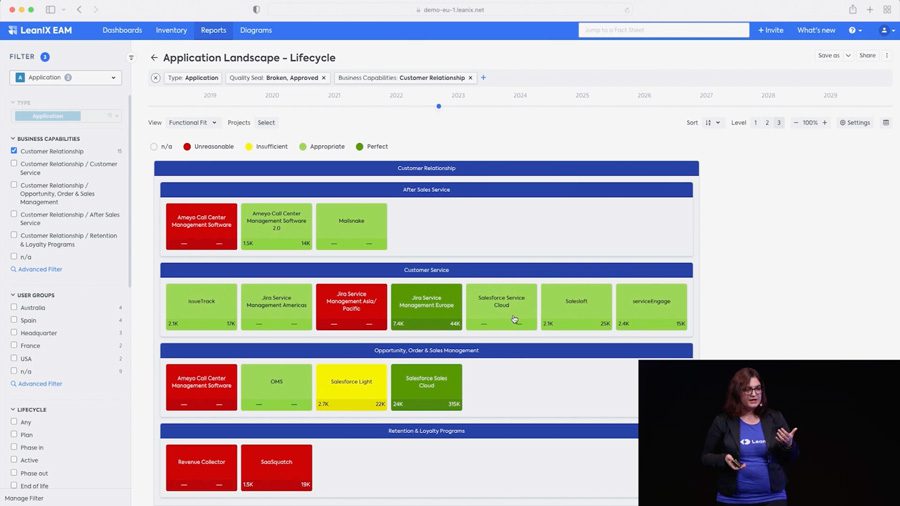This screenshot has height=506, width=900.
Task: Open the Save as dropdown arrow
Action: (x=848, y=56)
